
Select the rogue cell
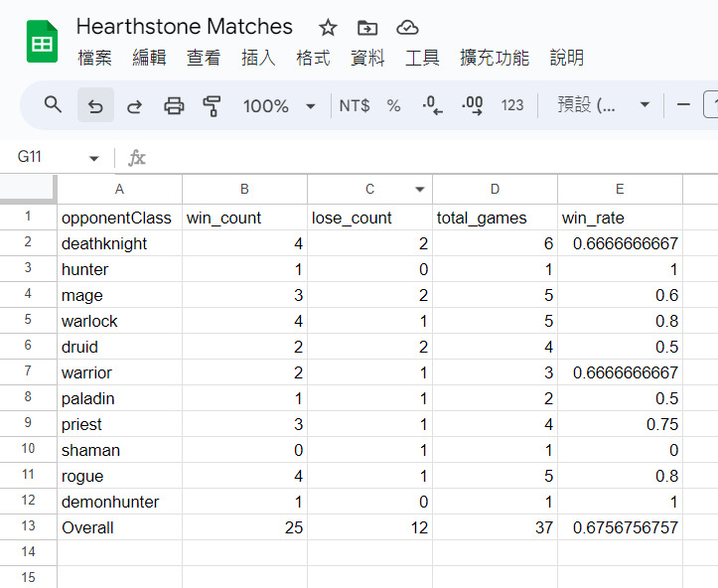(119, 476)
